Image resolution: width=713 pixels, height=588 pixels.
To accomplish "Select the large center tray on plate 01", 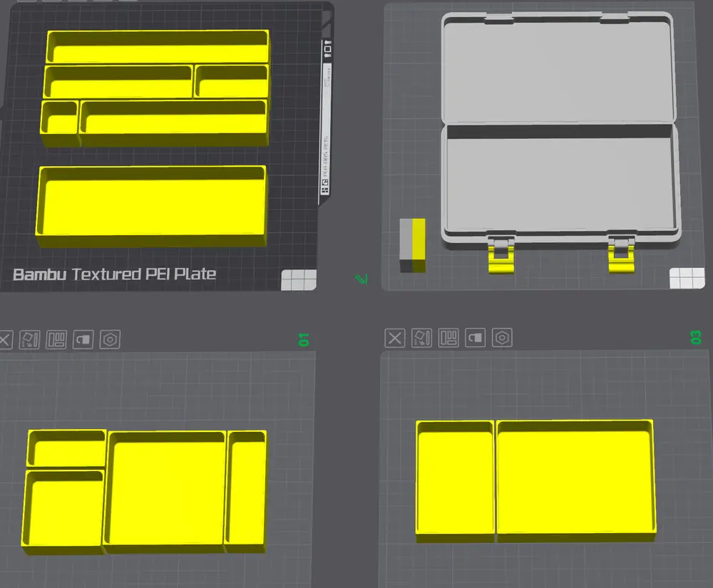I will pyautogui.click(x=165, y=491).
